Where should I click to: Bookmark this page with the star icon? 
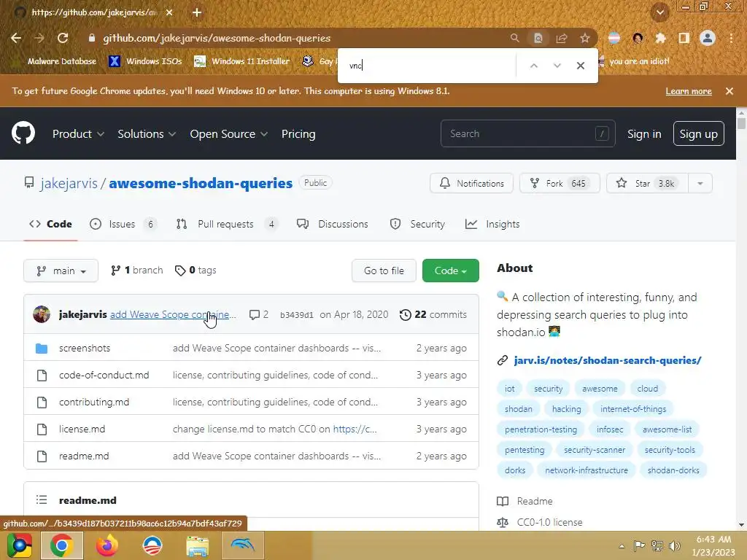point(584,38)
